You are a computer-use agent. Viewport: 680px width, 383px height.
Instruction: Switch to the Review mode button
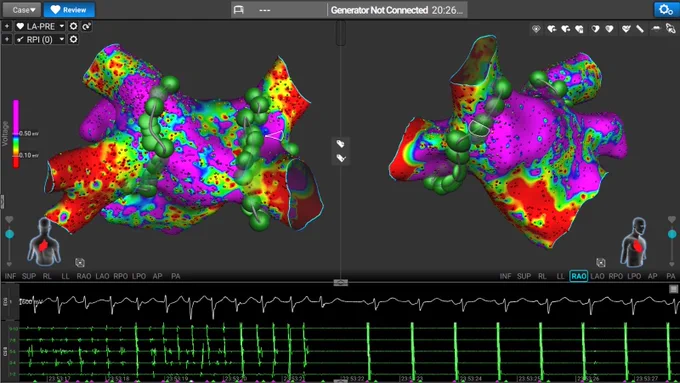click(69, 10)
